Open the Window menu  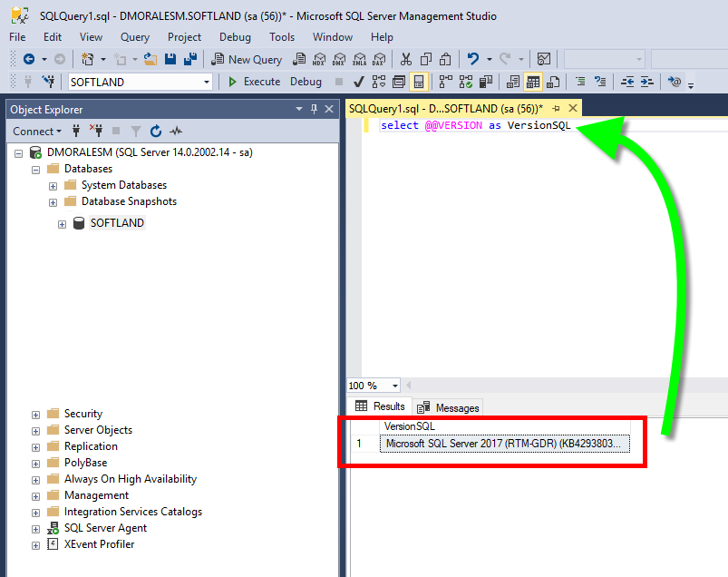[333, 37]
